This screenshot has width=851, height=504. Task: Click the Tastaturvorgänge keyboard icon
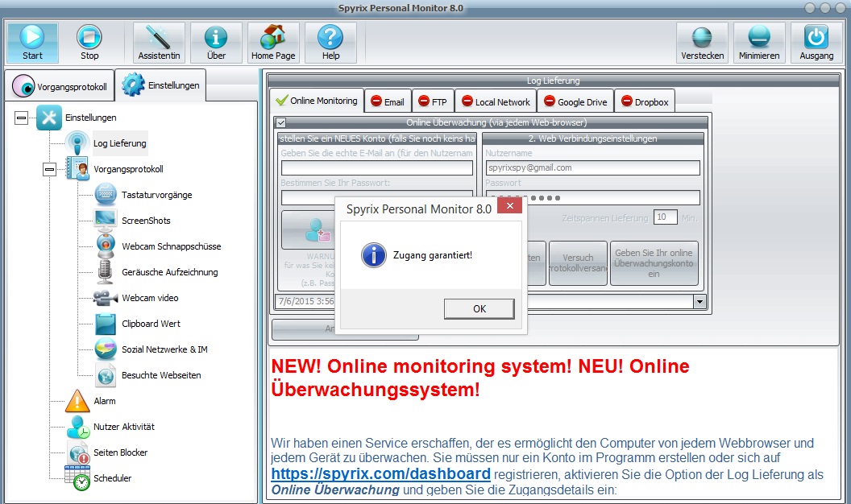point(106,195)
